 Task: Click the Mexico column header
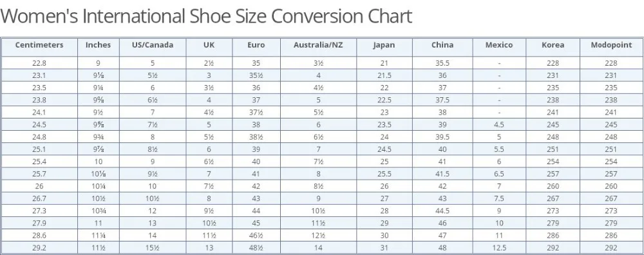click(x=499, y=45)
